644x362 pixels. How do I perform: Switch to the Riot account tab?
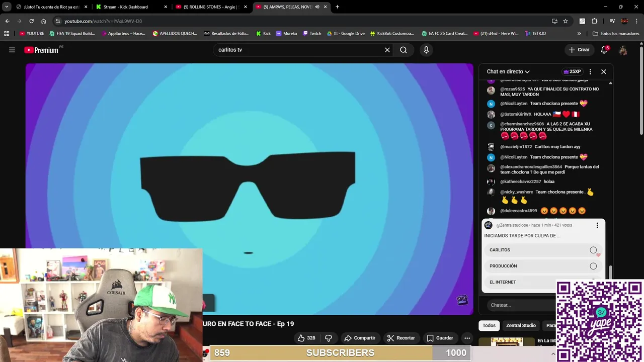pos(52,7)
